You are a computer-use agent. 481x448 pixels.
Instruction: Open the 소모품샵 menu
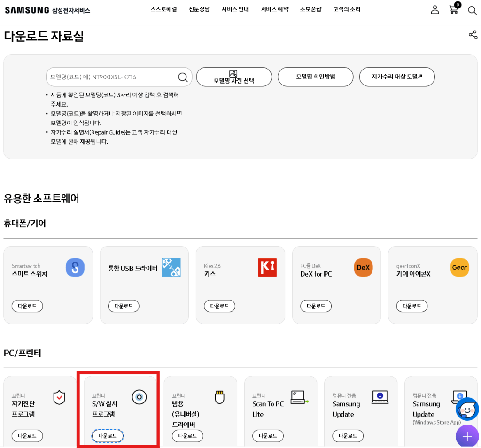311,9
